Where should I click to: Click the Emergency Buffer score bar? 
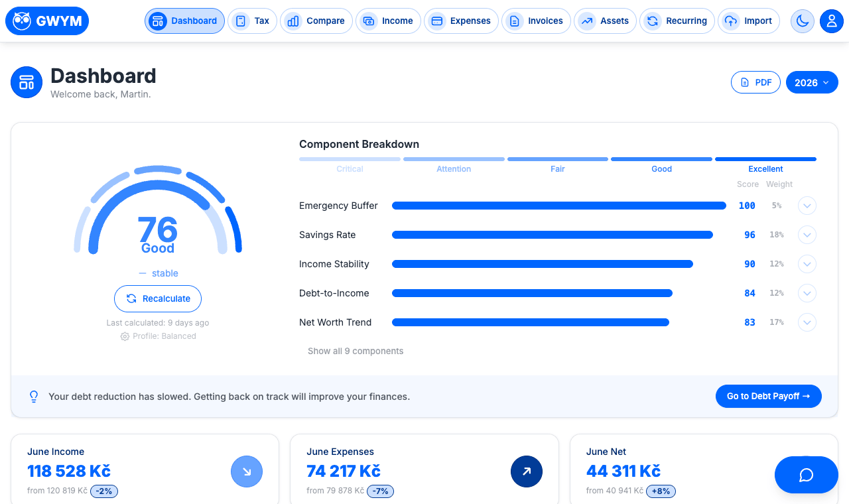point(559,206)
